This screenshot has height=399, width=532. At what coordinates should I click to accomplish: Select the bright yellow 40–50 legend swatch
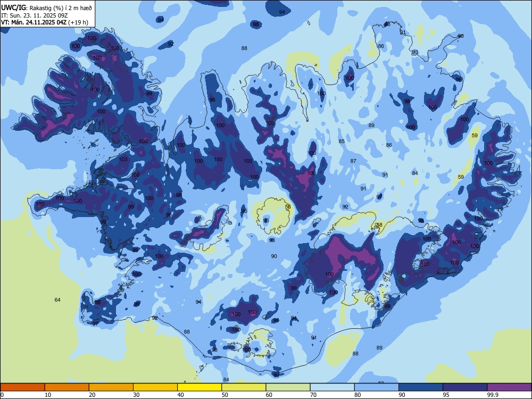[199, 387]
